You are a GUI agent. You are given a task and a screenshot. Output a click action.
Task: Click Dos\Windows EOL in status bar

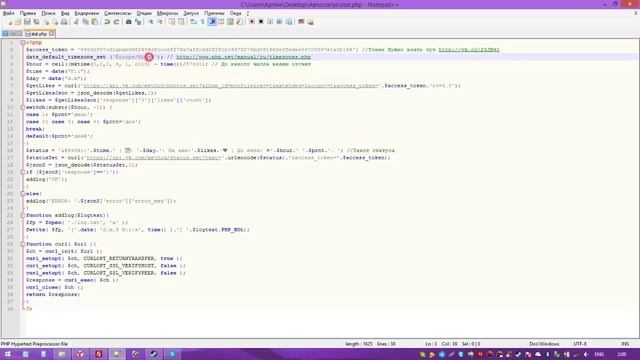tap(544, 344)
